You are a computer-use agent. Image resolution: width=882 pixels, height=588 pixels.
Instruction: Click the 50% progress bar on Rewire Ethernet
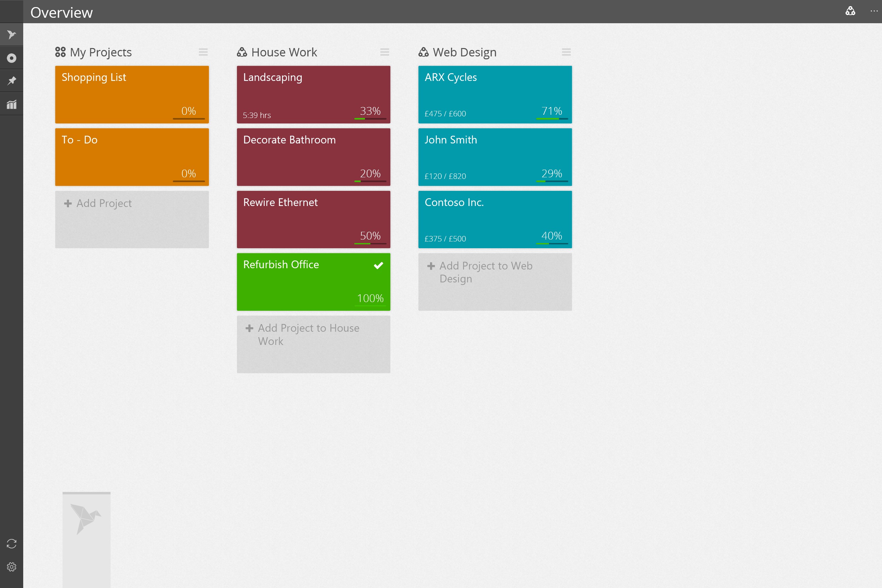(x=370, y=244)
